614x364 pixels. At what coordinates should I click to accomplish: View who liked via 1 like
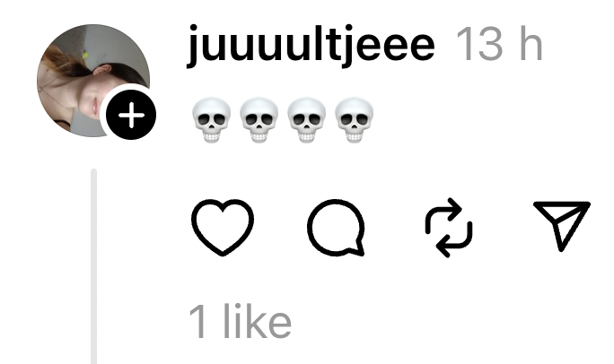coord(240,323)
